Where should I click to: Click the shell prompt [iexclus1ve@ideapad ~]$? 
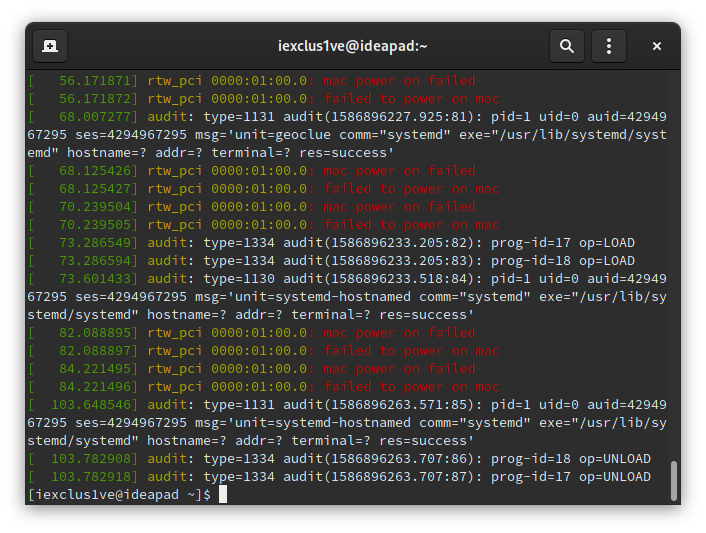coord(119,495)
